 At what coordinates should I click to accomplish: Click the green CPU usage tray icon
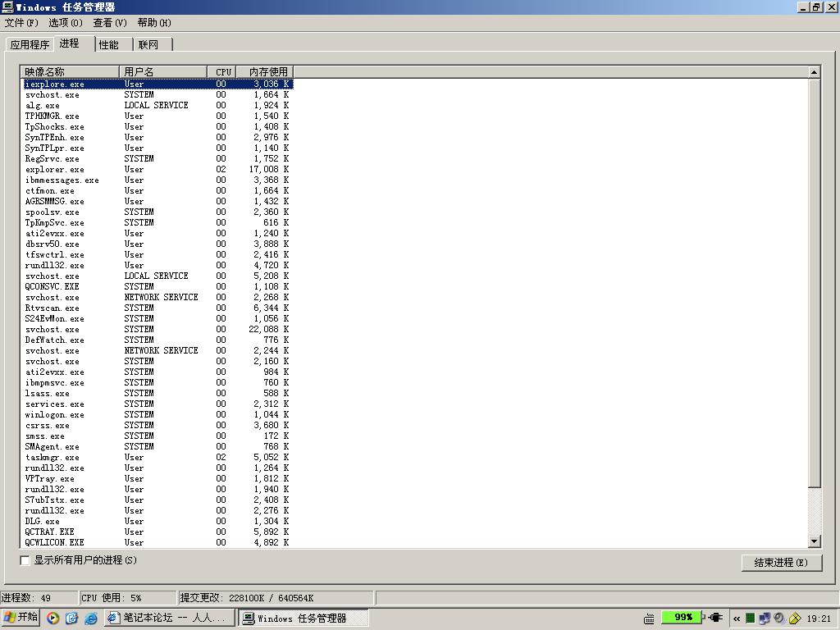pos(750,619)
